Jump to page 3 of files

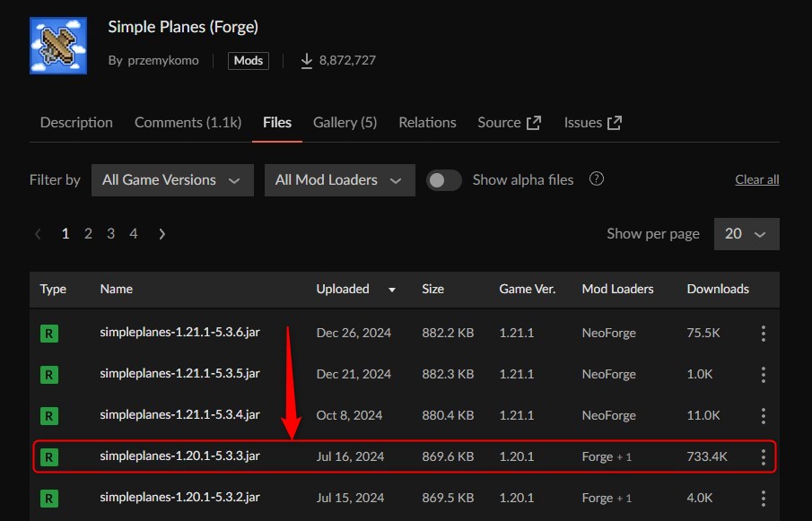(x=111, y=234)
